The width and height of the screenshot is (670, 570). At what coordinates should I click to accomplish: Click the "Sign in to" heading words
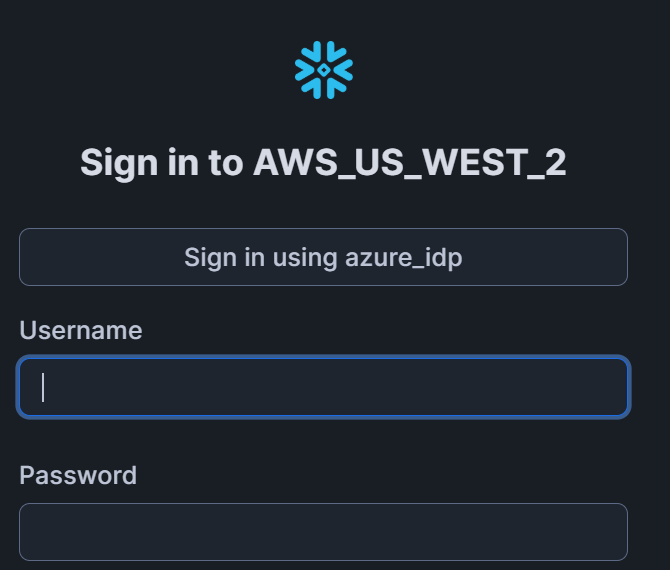click(x=161, y=163)
